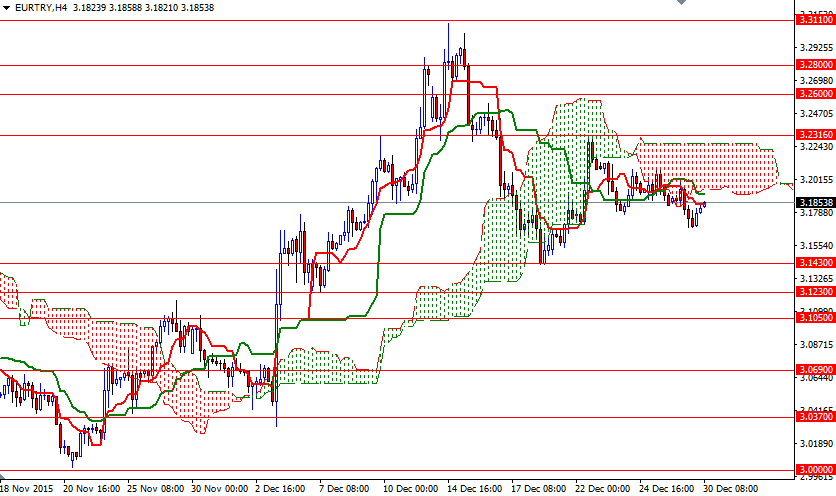Click the 20 Nov 16:00 time label
This screenshot has width=836, height=496.
tap(91, 489)
